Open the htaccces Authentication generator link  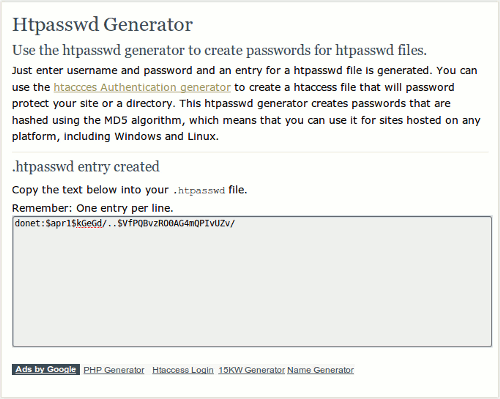pos(142,87)
